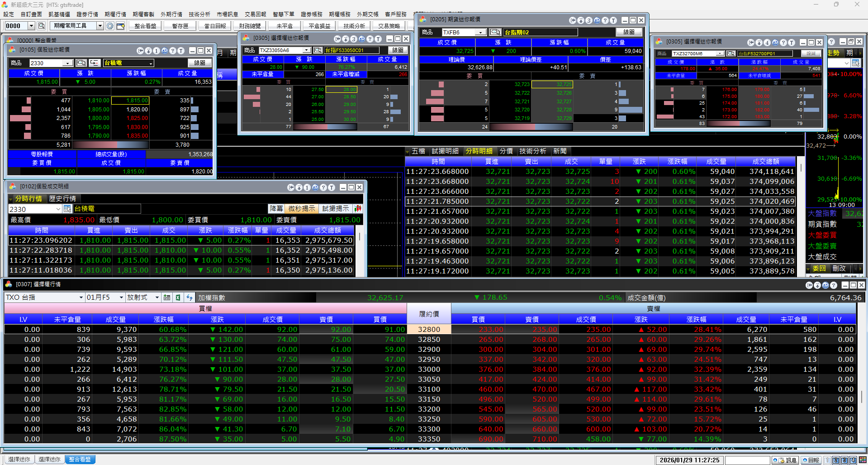868x465 pixels.
Task: Open candlestick chart icon in 個股成交明細 window
Action: (358, 209)
